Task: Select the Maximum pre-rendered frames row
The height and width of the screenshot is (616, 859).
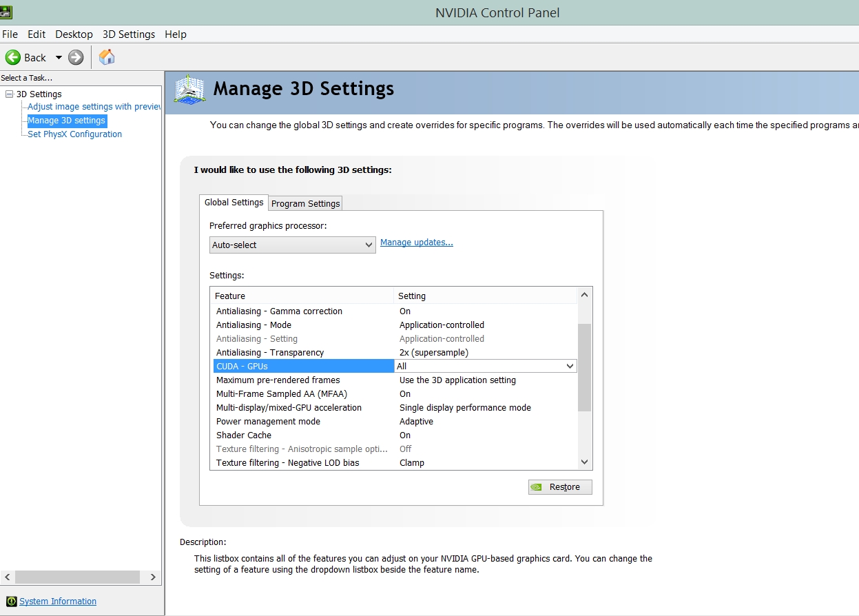Action: tap(394, 380)
